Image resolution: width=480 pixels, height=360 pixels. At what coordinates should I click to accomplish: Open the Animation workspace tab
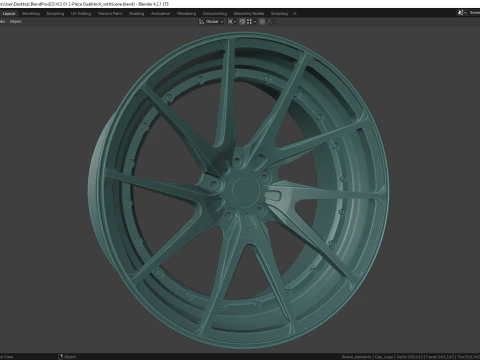coord(160,14)
